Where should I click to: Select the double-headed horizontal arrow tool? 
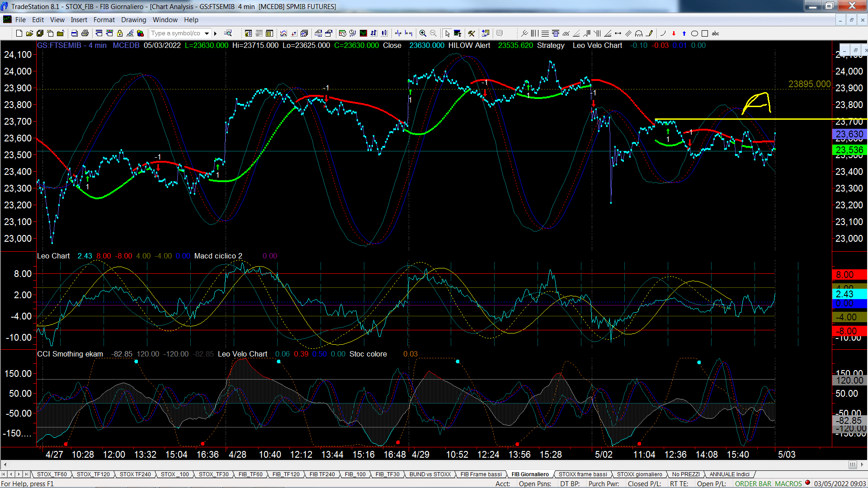tap(618, 33)
